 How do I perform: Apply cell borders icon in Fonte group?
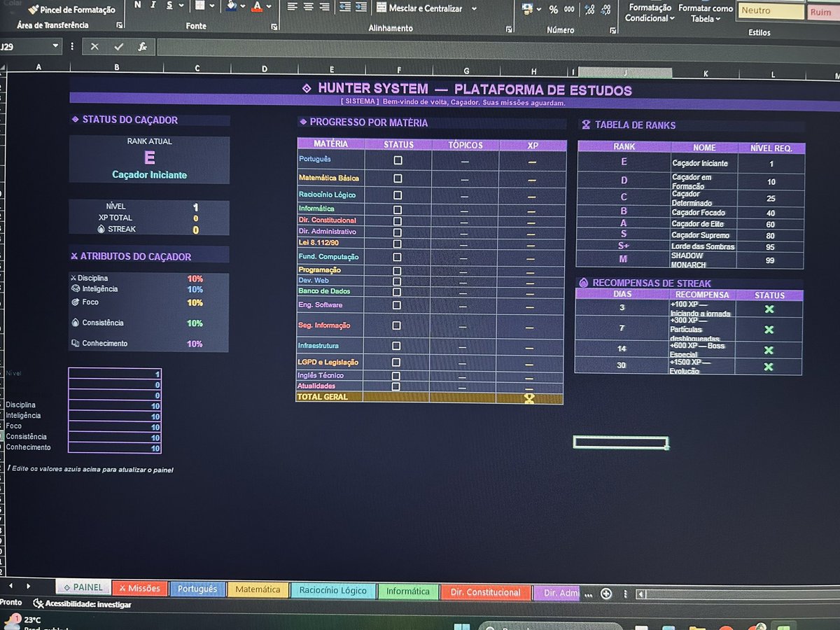(x=200, y=6)
